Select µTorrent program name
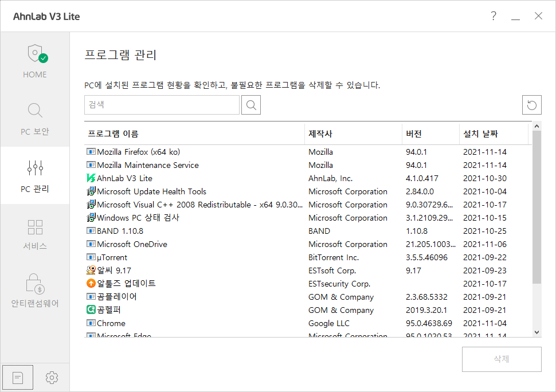Image resolution: width=556 pixels, height=392 pixels. pyautogui.click(x=112, y=257)
